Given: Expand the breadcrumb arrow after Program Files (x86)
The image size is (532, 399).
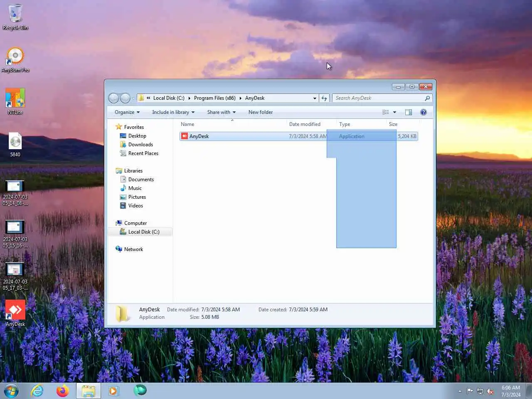Looking at the screenshot, I should (x=240, y=98).
